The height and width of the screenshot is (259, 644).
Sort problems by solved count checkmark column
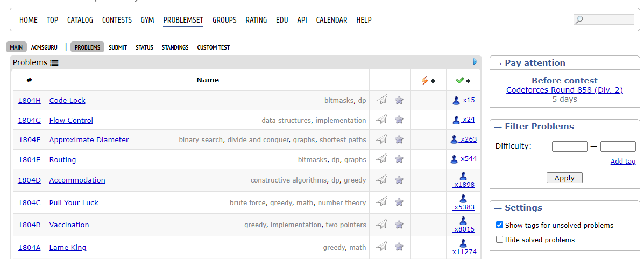(462, 80)
